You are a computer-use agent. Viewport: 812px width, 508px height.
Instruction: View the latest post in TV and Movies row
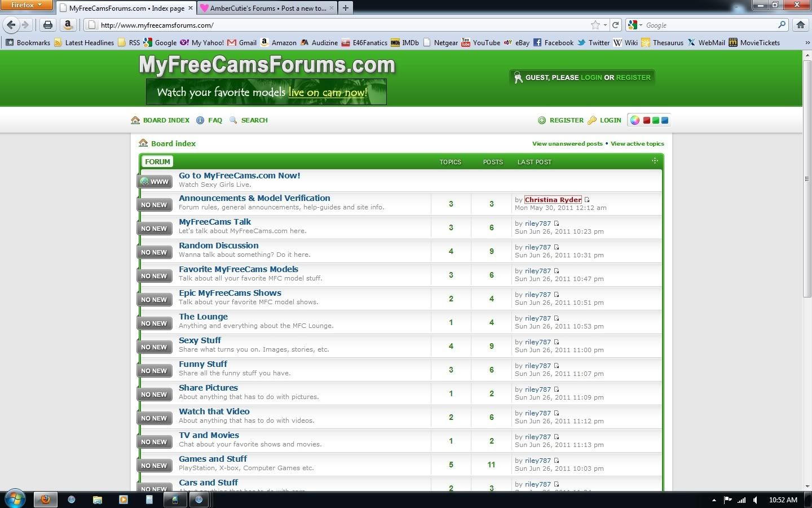click(x=557, y=437)
